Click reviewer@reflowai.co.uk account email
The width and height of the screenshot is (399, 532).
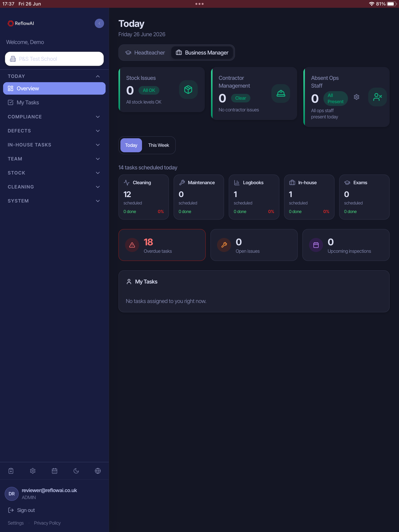49,490
